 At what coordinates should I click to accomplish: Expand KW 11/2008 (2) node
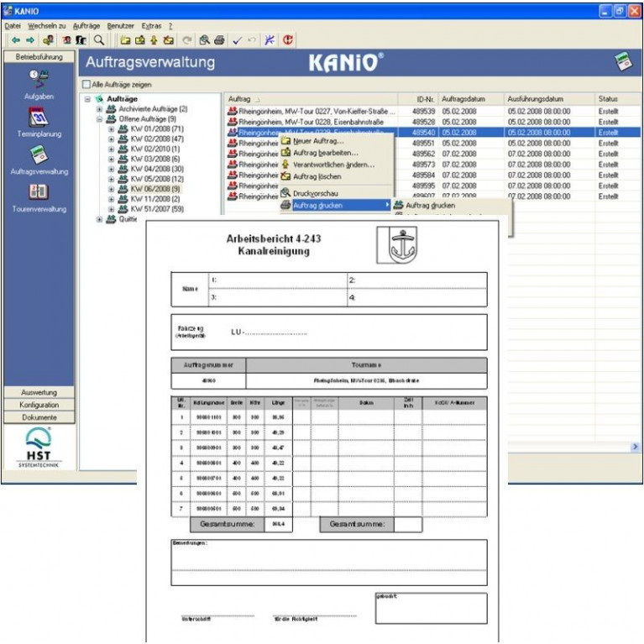(x=111, y=199)
